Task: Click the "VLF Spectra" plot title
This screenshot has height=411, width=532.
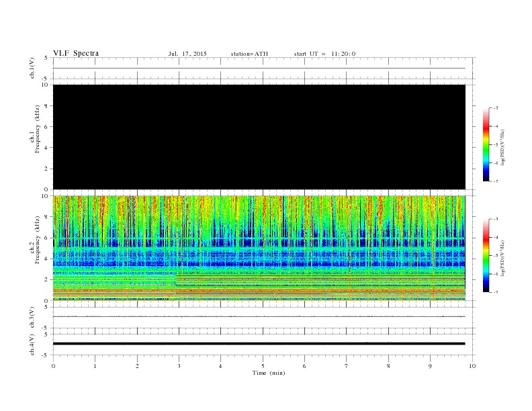Action: coord(76,53)
